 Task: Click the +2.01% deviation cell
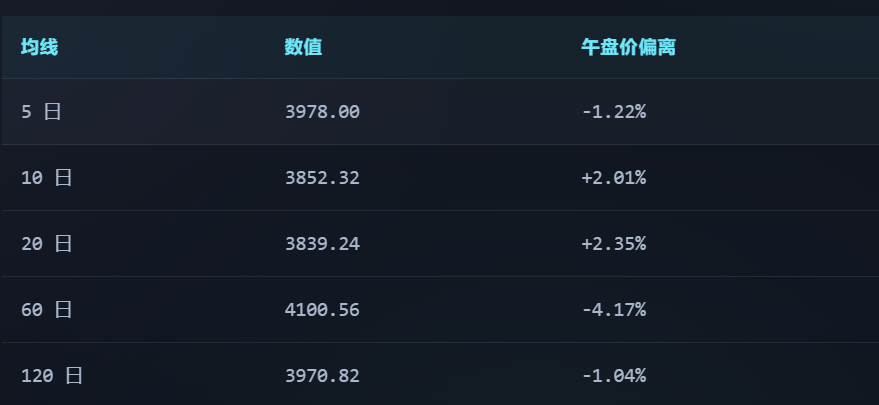614,178
